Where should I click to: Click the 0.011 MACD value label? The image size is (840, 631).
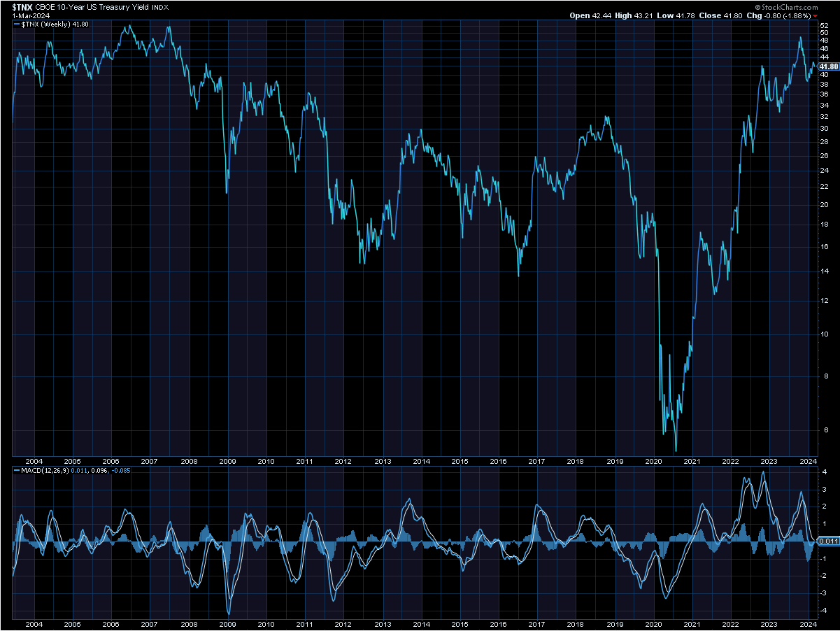click(828, 541)
